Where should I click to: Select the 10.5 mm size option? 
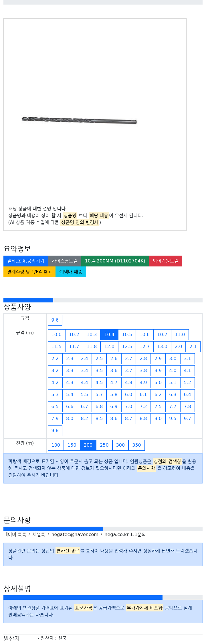[127, 334]
